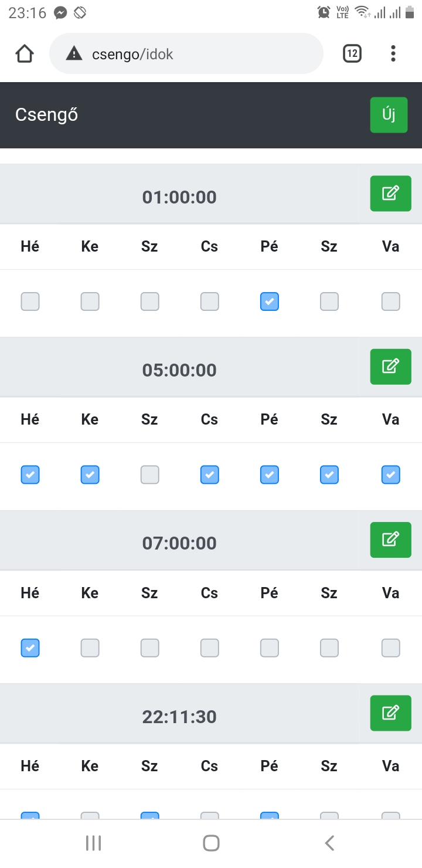Image resolution: width=422 pixels, height=868 pixels.
Task: Tap the csengo/idok address bar
Action: tap(186, 54)
